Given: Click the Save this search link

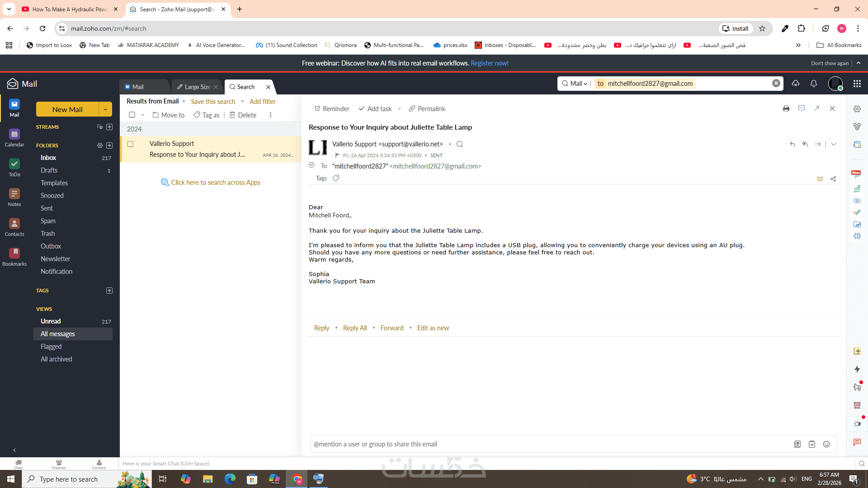Looking at the screenshot, I should 212,102.
